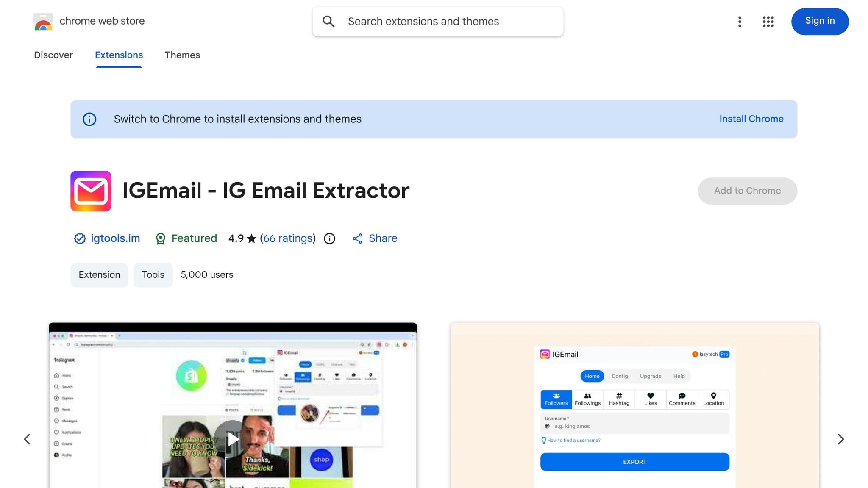Screen dimensions: 868x488
Task: Click the Username field in IGEmail preview
Action: [x=634, y=424]
